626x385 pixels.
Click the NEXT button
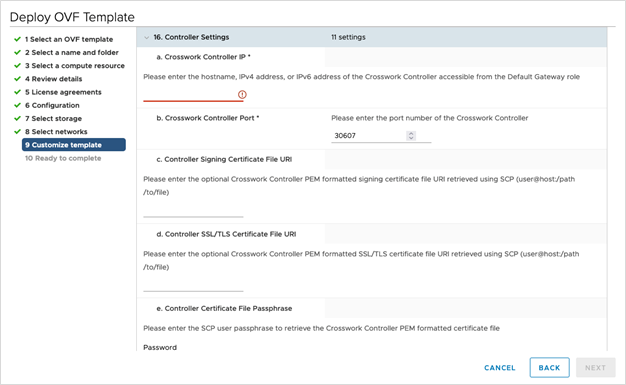(595, 367)
